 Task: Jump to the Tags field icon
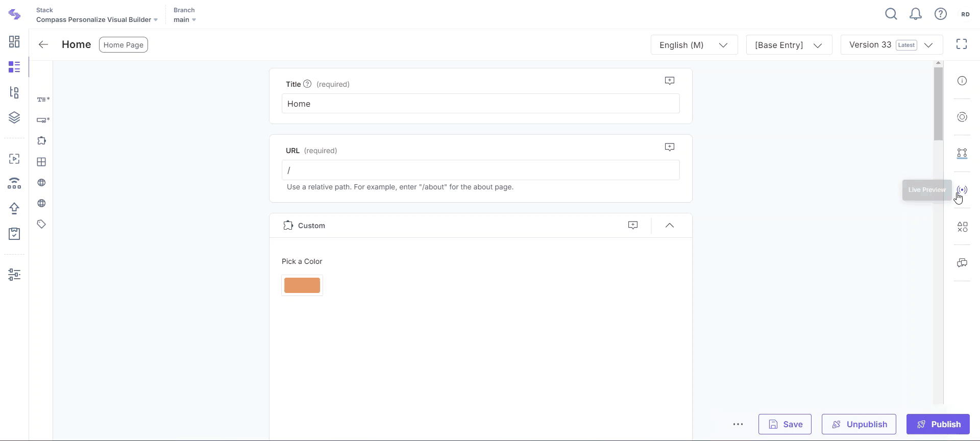41,224
